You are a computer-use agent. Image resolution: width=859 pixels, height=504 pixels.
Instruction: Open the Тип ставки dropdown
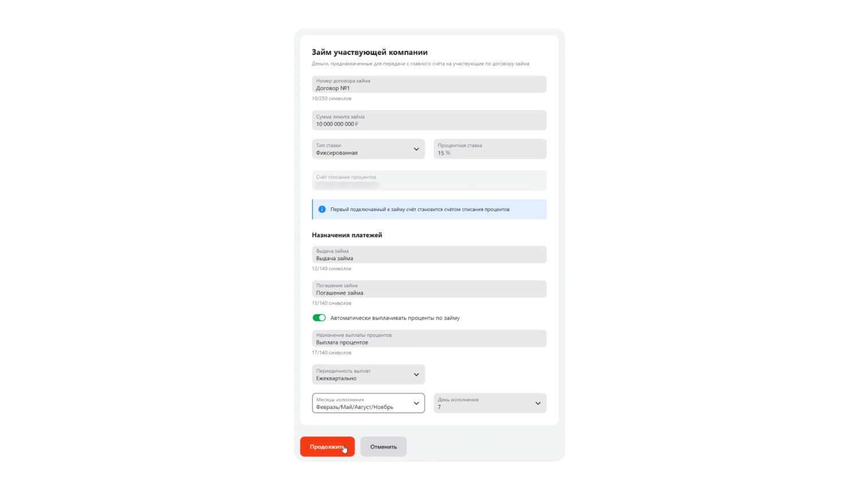click(x=368, y=149)
